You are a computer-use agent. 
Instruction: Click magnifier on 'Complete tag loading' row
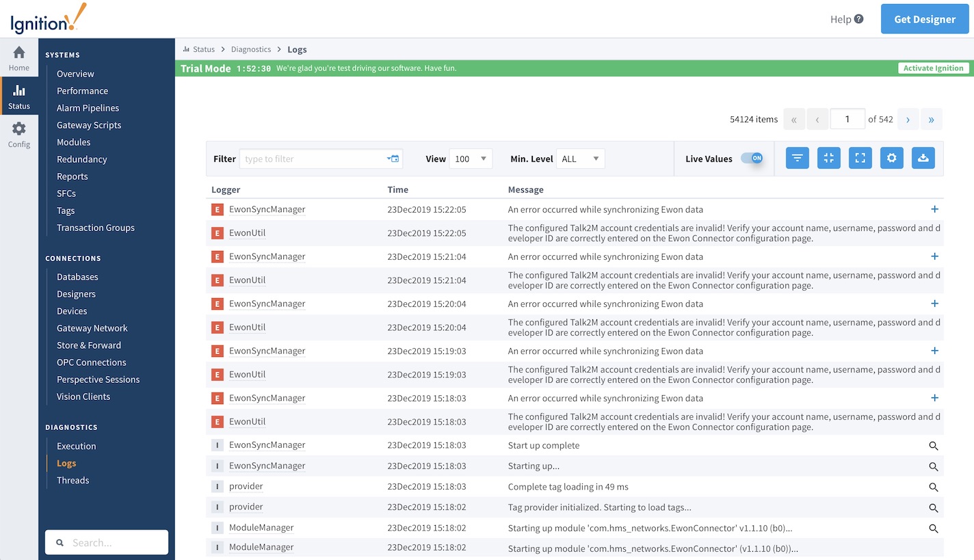934,488
